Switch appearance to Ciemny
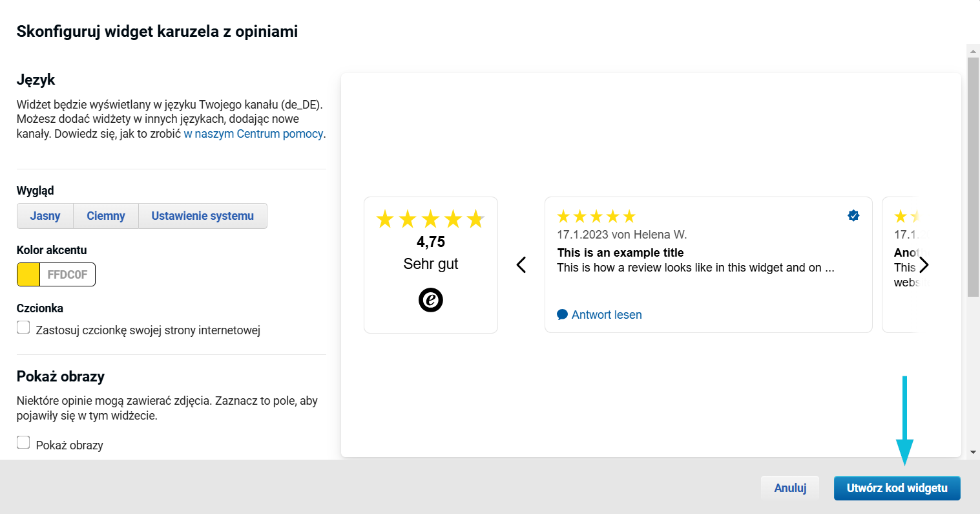980x514 pixels. coord(106,216)
